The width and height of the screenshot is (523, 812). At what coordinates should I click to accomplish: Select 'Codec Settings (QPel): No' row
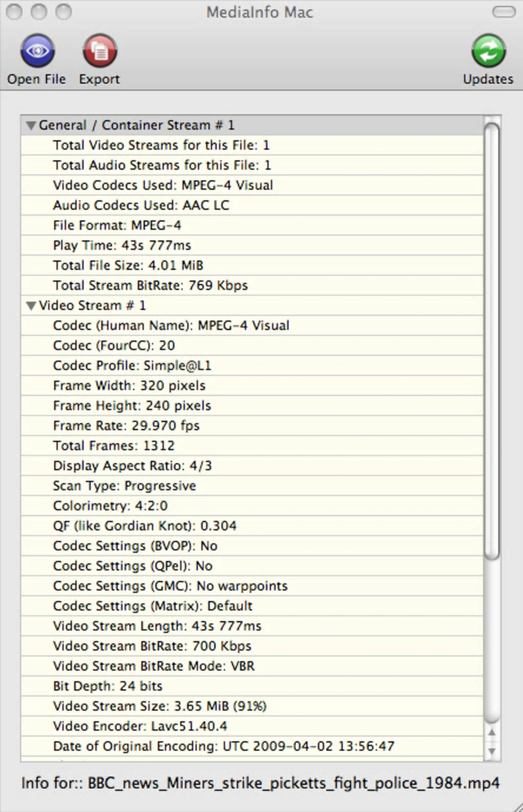tap(252, 565)
